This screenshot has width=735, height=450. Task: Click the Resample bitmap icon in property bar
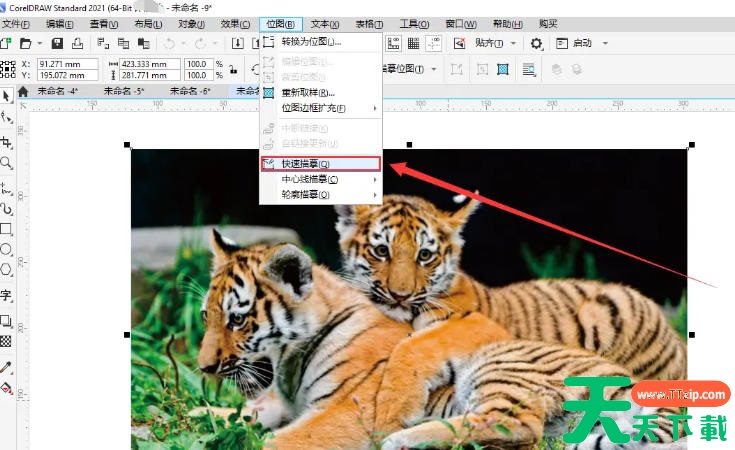click(503, 69)
